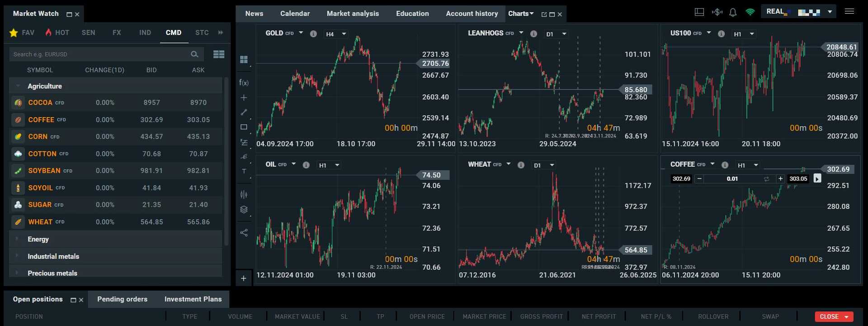The image size is (868, 326).
Task: Open the REAL account selector dropdown
Action: [x=799, y=12]
